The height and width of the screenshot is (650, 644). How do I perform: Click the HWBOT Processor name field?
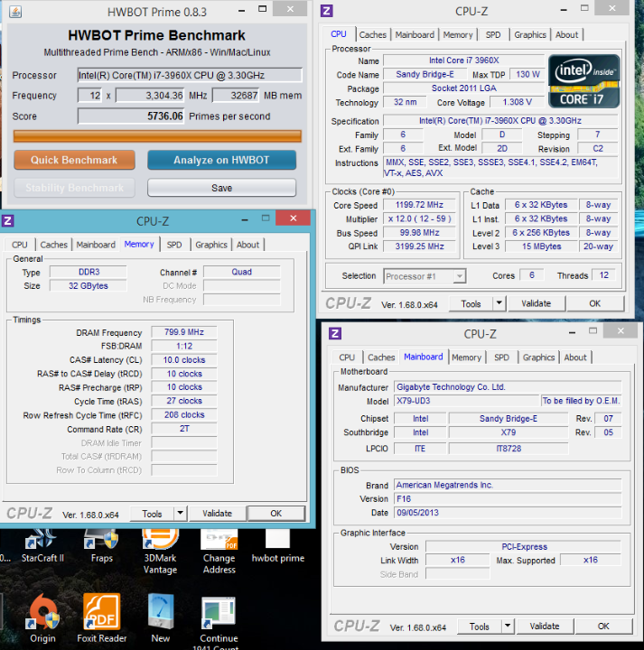pyautogui.click(x=190, y=75)
